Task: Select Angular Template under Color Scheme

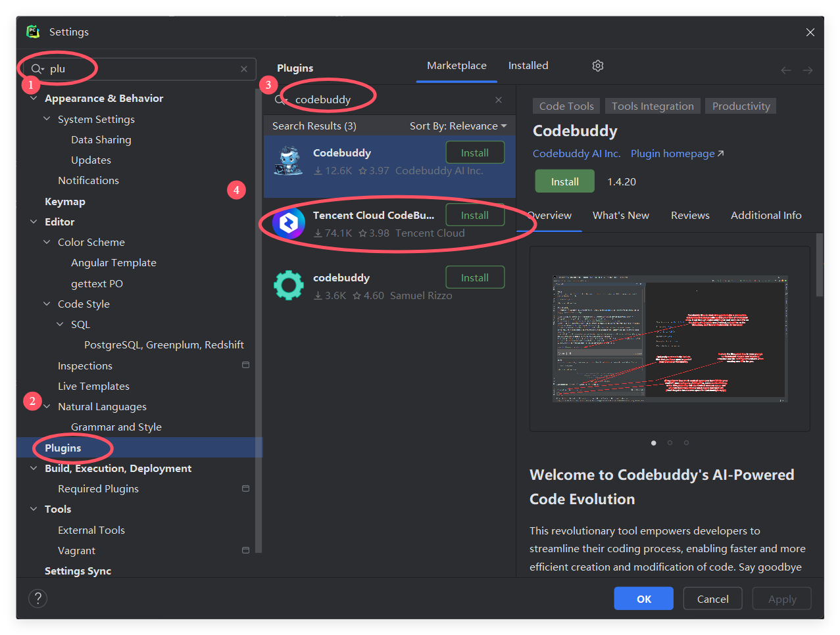Action: 113,262
